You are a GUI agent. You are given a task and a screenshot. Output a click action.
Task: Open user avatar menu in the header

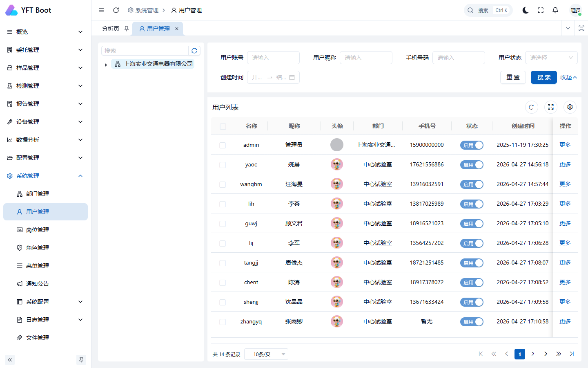click(x=576, y=10)
